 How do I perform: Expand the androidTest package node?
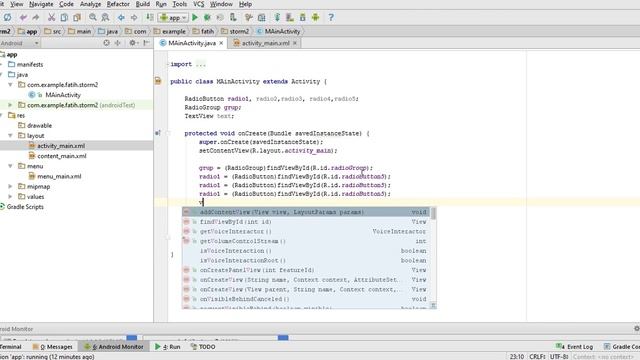[11, 105]
